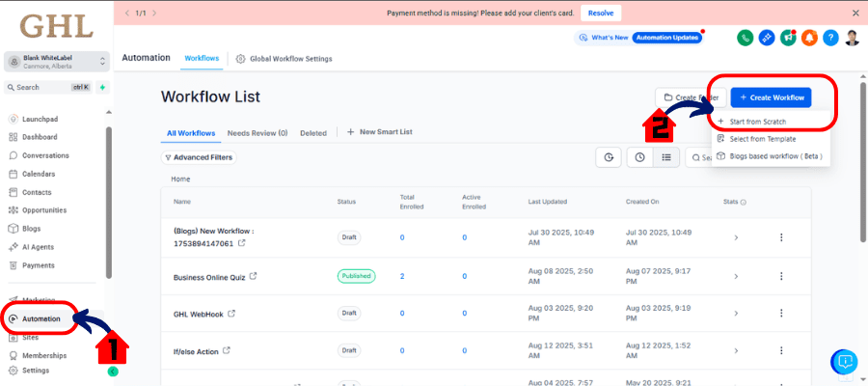The height and width of the screenshot is (386, 868).
Task: Select Deleted tab
Action: [313, 133]
